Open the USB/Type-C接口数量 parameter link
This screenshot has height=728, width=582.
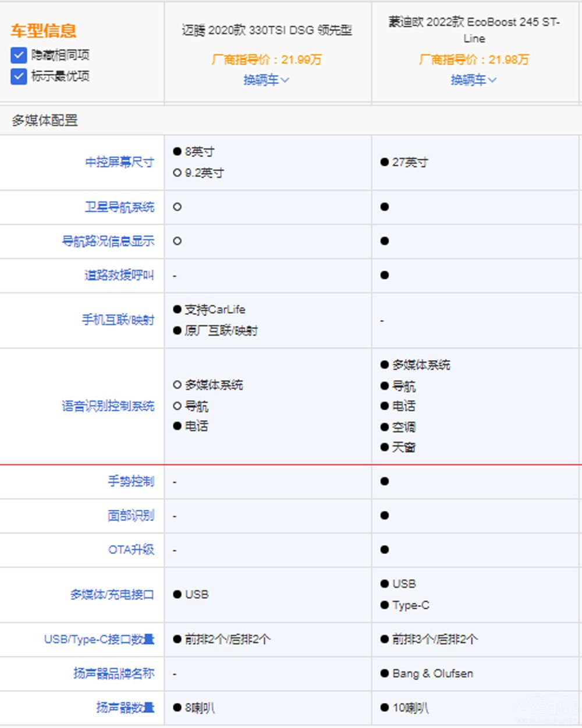coord(99,640)
